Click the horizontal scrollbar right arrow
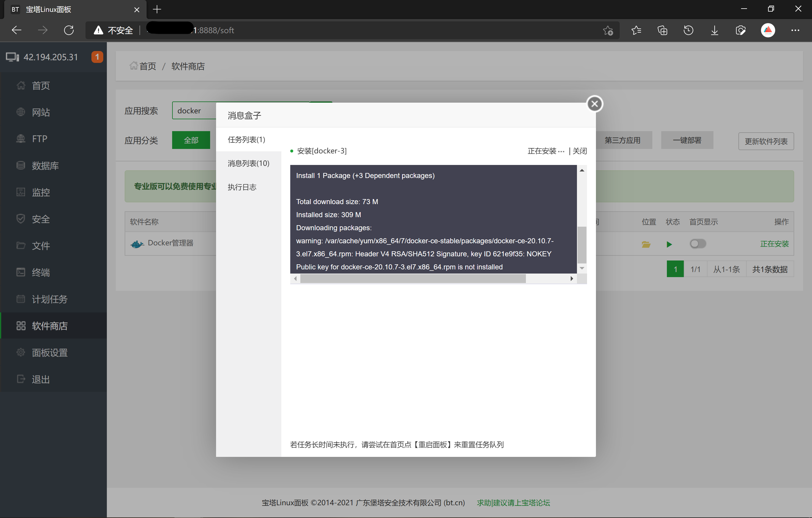Screen dimensions: 812x518 (572, 279)
